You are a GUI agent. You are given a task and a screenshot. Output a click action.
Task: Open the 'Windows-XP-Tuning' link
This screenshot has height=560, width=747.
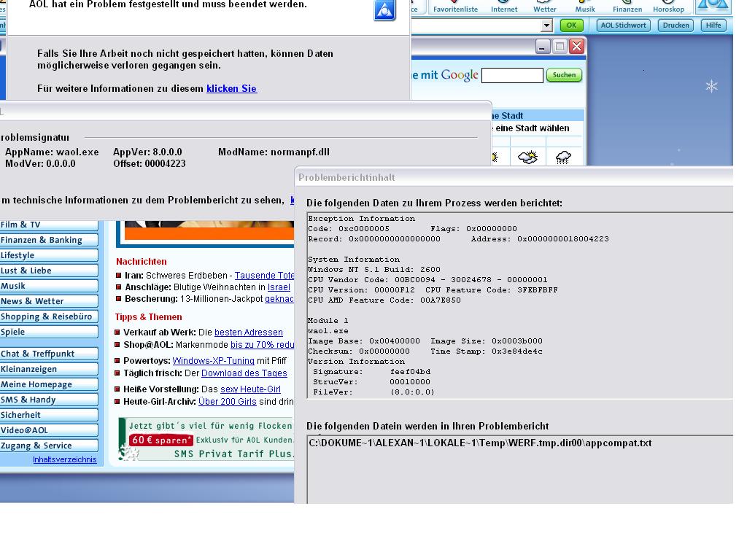click(214, 361)
